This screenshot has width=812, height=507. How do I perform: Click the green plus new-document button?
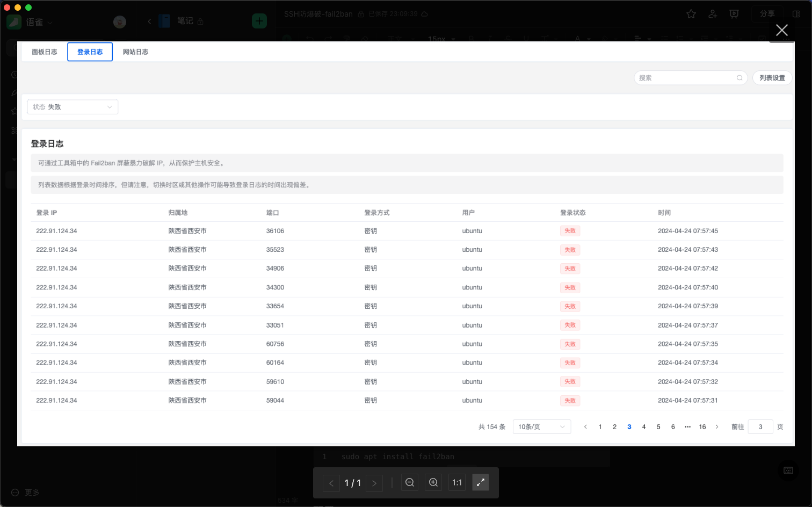[259, 21]
